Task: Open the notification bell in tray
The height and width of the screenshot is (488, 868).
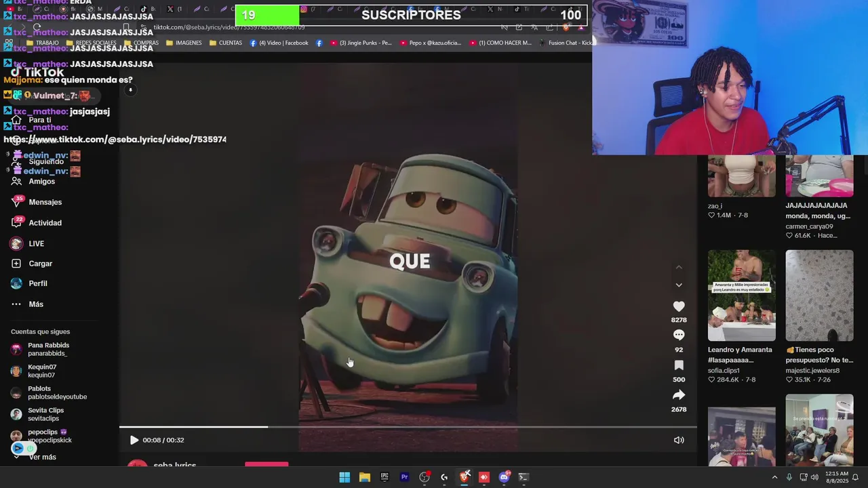Action: (x=856, y=477)
